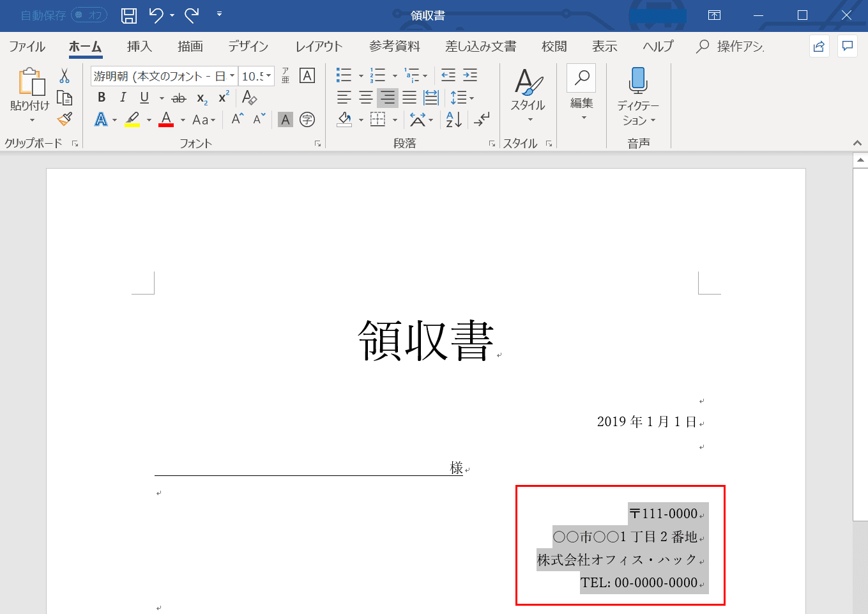Click the shading paint bucket icon
The height and width of the screenshot is (614, 868).
(344, 119)
